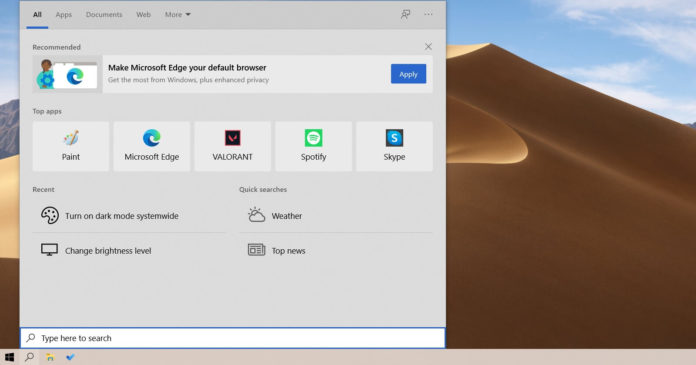Open the VALORANT app tile

[x=233, y=146]
